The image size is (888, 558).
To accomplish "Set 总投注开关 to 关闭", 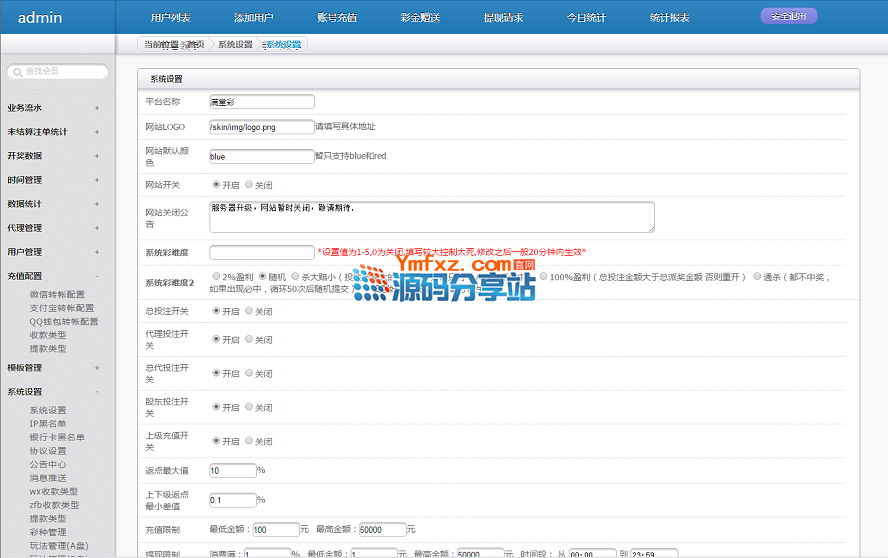I will [x=250, y=311].
